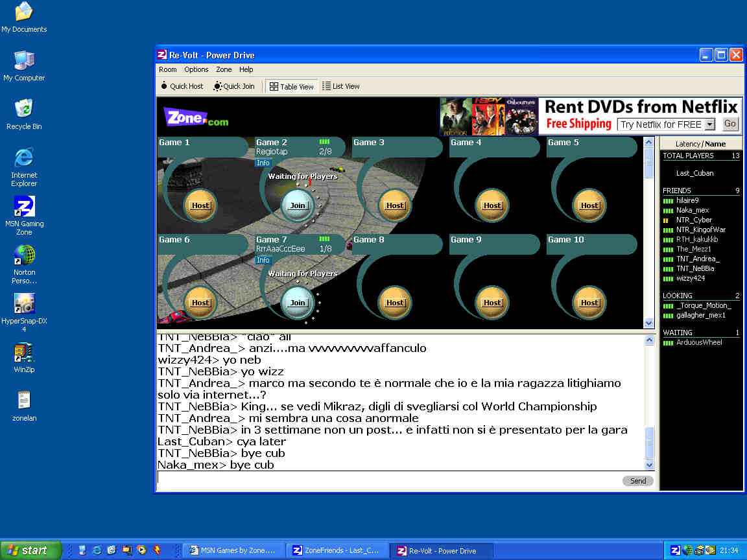747x560 pixels.
Task: Click the HyperSnap camera tray icon
Action: 699,550
